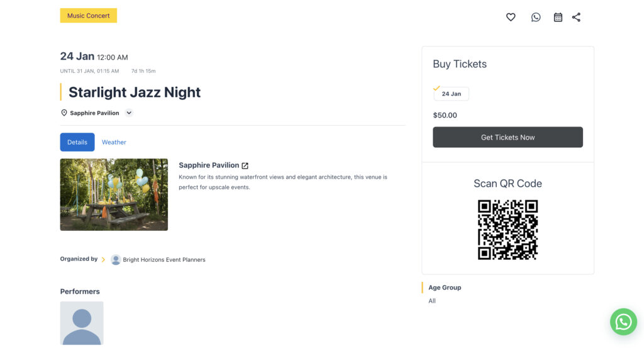Click the ticket QR code image
Image resolution: width=644 pixels, height=348 pixels.
tap(508, 230)
